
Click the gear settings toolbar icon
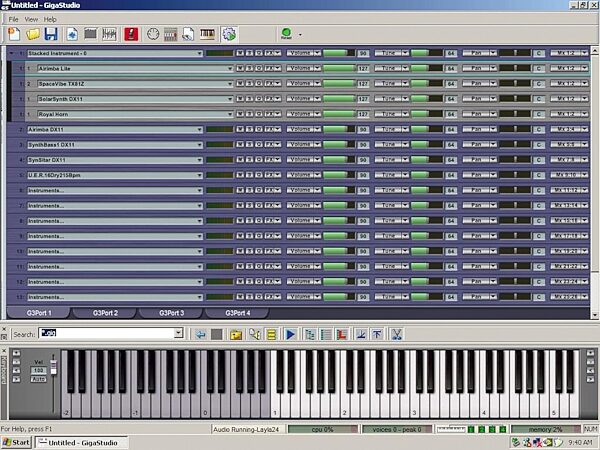[x=229, y=34]
